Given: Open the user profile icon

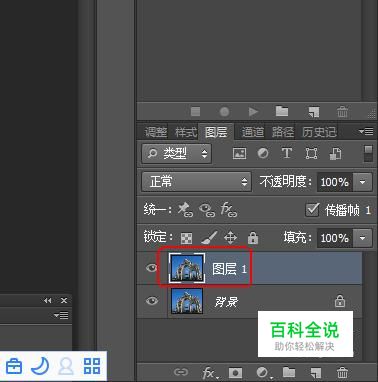Looking at the screenshot, I should pyautogui.click(x=66, y=366).
